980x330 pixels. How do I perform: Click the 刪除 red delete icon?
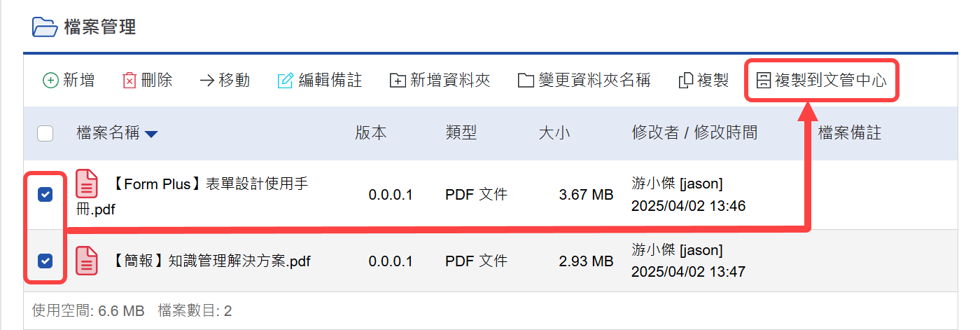[x=129, y=81]
